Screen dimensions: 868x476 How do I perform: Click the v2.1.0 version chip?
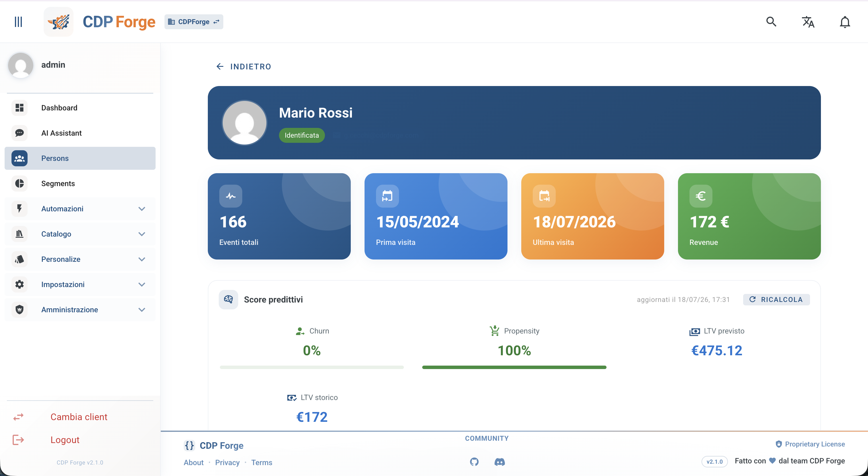coord(714,462)
